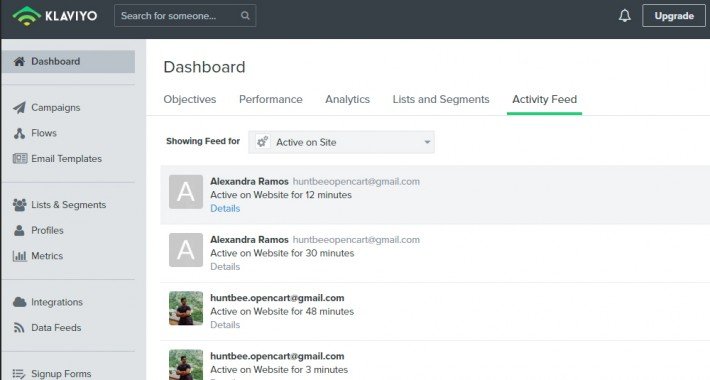Click the 'Showing Feed for' label
710x380 pixels.
point(203,141)
